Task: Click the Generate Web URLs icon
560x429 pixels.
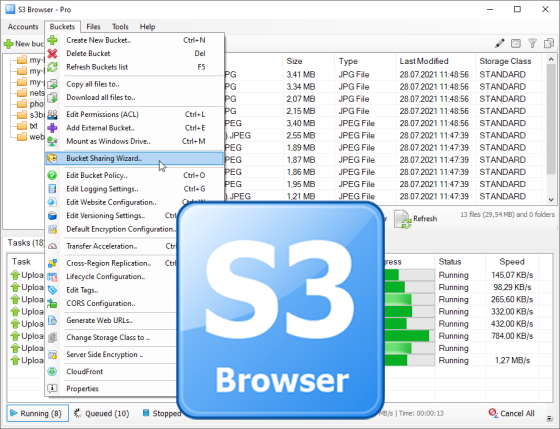Action: (52, 320)
